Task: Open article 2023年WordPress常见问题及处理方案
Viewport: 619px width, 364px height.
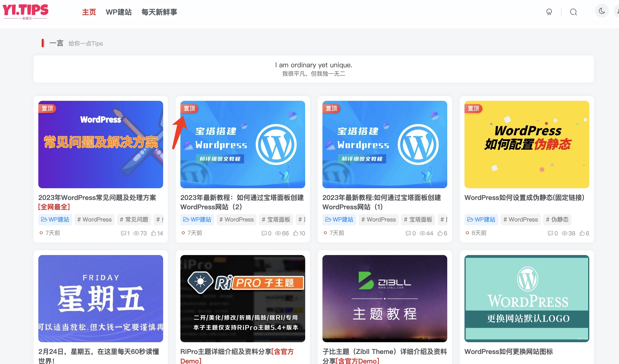Action: tap(97, 198)
